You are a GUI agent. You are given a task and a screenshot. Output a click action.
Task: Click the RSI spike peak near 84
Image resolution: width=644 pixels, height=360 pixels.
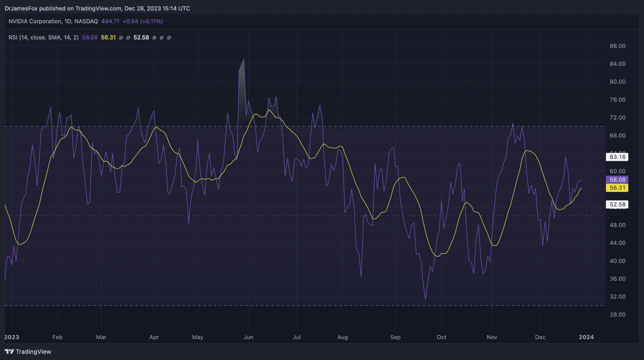click(x=243, y=59)
